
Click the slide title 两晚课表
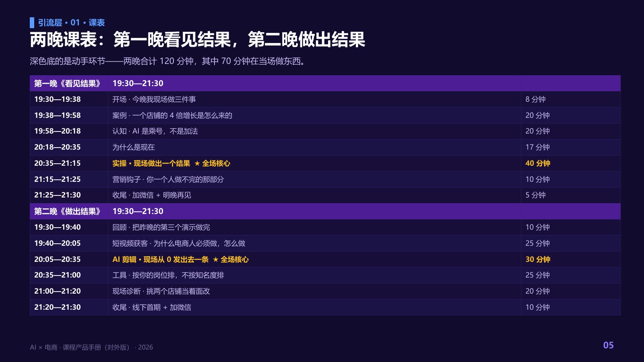click(197, 39)
